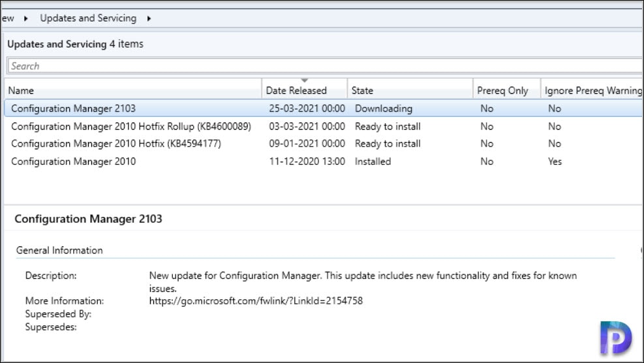Sort by Prereq Only column header

click(x=507, y=90)
